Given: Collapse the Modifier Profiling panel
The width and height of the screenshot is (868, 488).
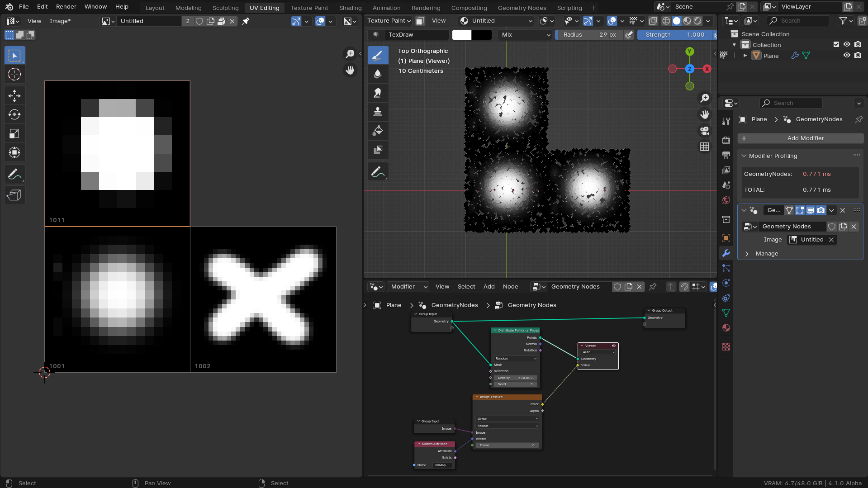Looking at the screenshot, I should 744,156.
